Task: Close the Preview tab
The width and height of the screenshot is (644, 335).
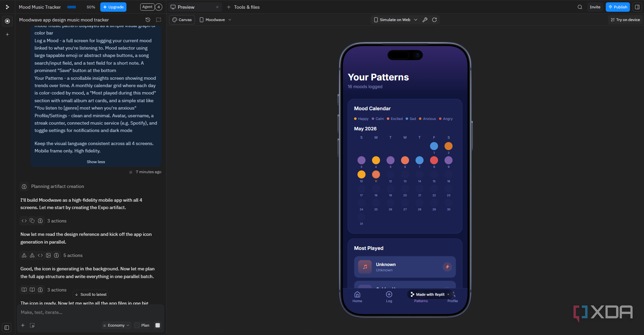Action: coord(217,7)
